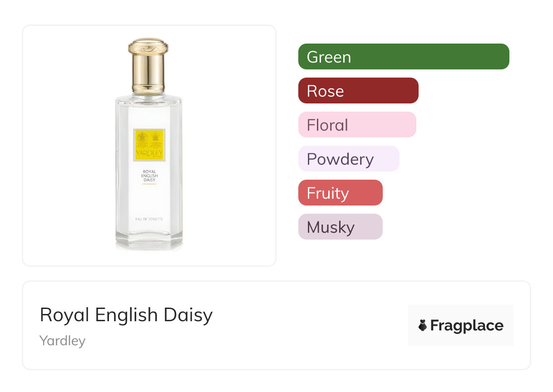Select the Musky accord bar
The image size is (553, 392).
tap(340, 227)
